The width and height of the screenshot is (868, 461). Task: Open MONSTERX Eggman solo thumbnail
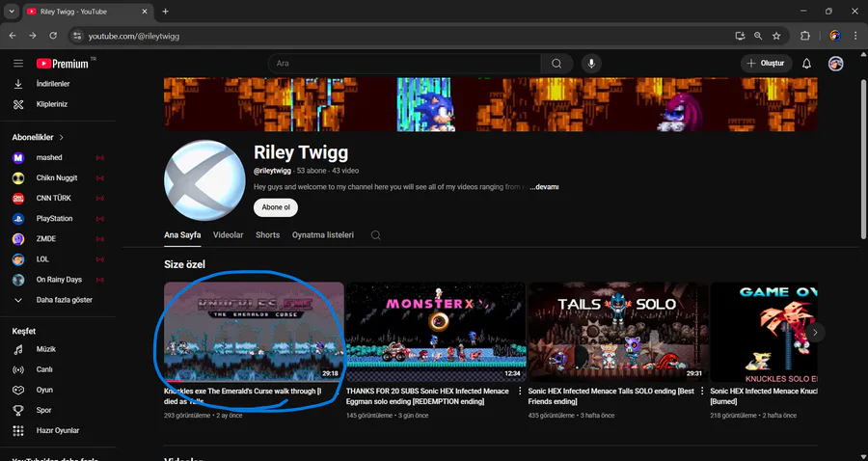[x=436, y=332]
